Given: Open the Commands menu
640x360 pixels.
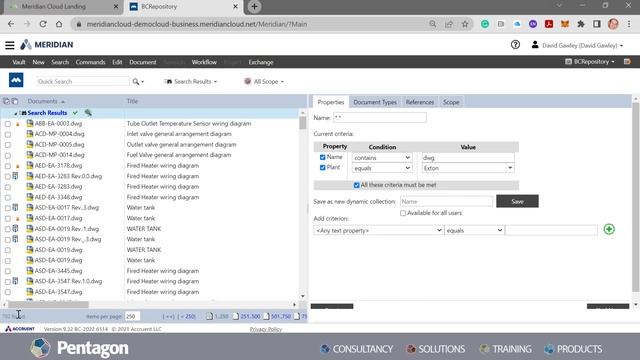Looking at the screenshot, I should click(x=91, y=62).
